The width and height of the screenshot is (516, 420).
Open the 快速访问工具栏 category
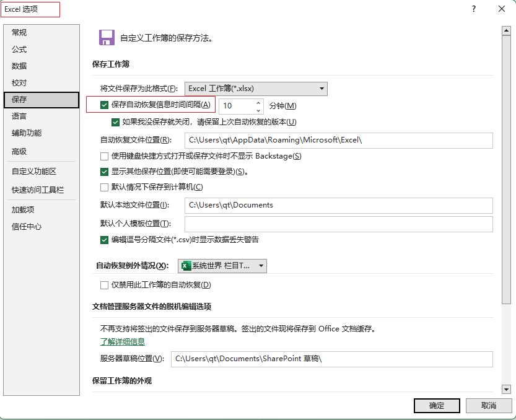42,190
